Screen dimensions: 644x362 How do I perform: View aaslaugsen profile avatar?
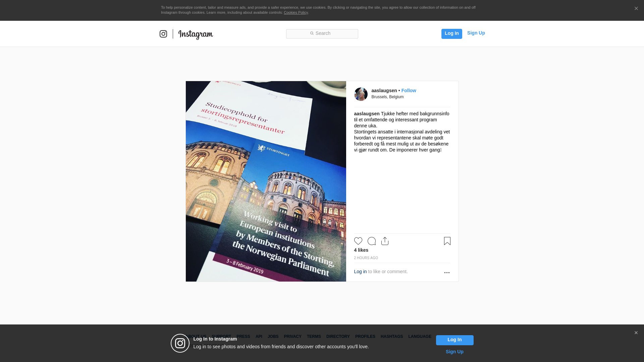pyautogui.click(x=361, y=94)
